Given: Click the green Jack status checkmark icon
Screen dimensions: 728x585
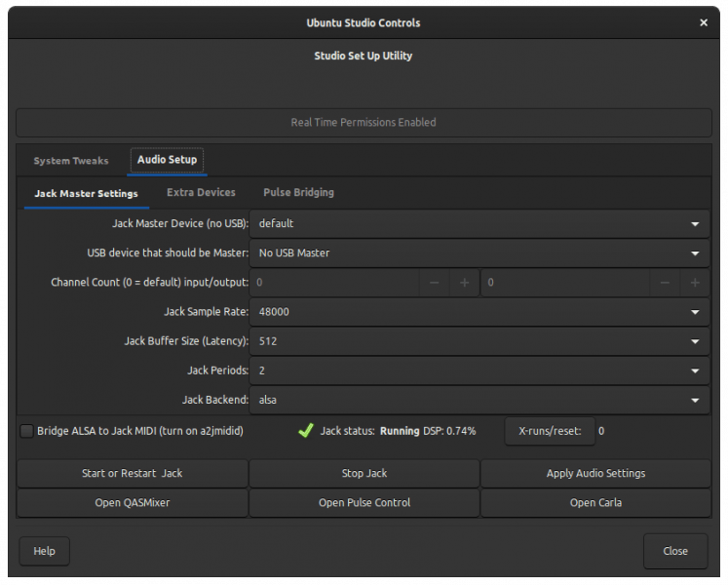Looking at the screenshot, I should click(x=306, y=430).
